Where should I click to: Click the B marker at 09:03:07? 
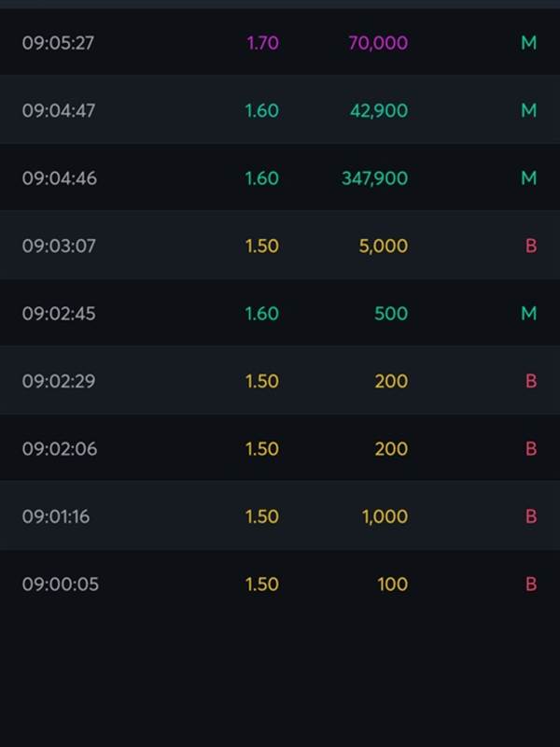[531, 246]
